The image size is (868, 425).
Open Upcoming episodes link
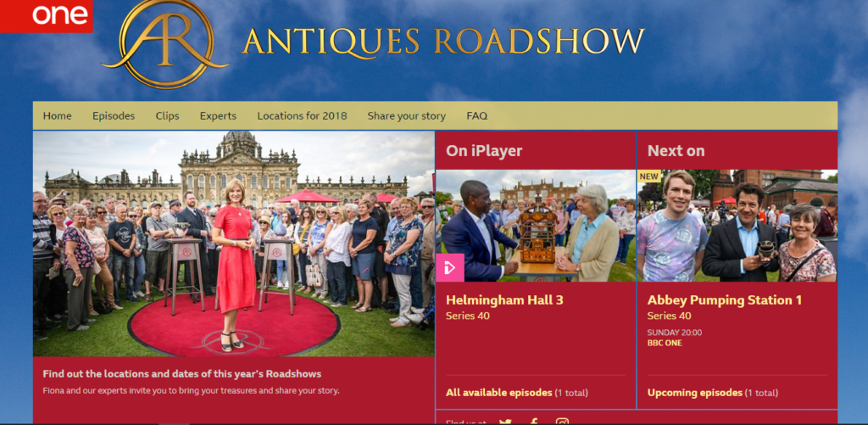695,392
